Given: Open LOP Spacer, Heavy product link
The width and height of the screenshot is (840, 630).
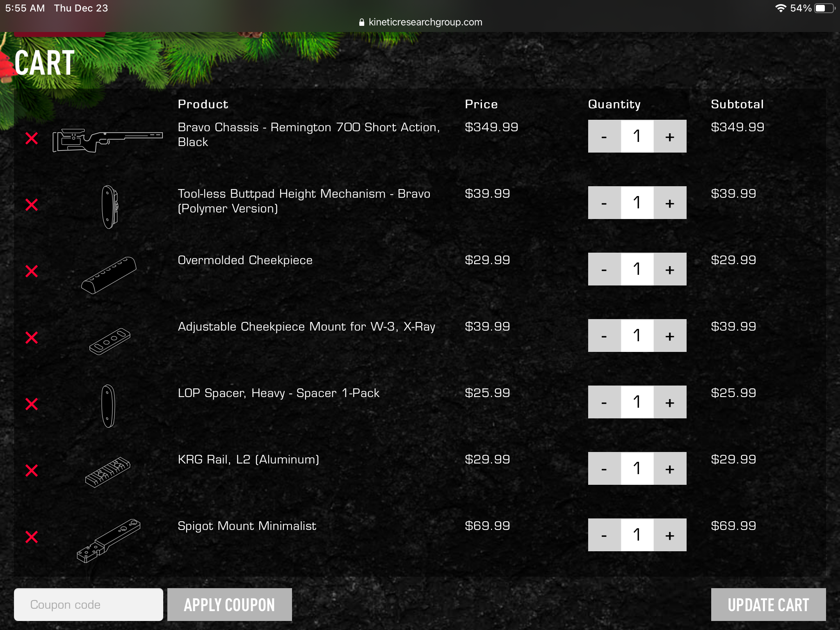Looking at the screenshot, I should (278, 393).
